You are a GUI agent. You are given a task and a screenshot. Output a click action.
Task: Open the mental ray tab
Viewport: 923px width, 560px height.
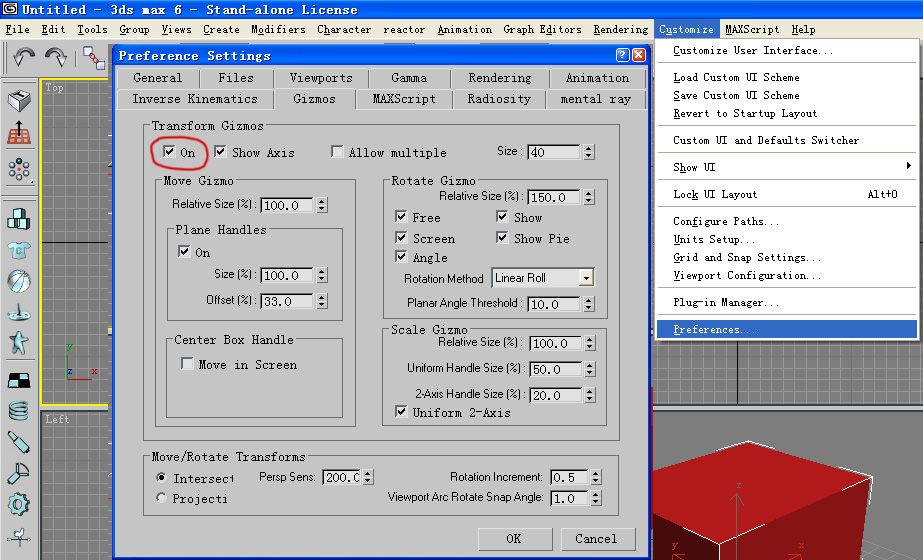pos(596,99)
